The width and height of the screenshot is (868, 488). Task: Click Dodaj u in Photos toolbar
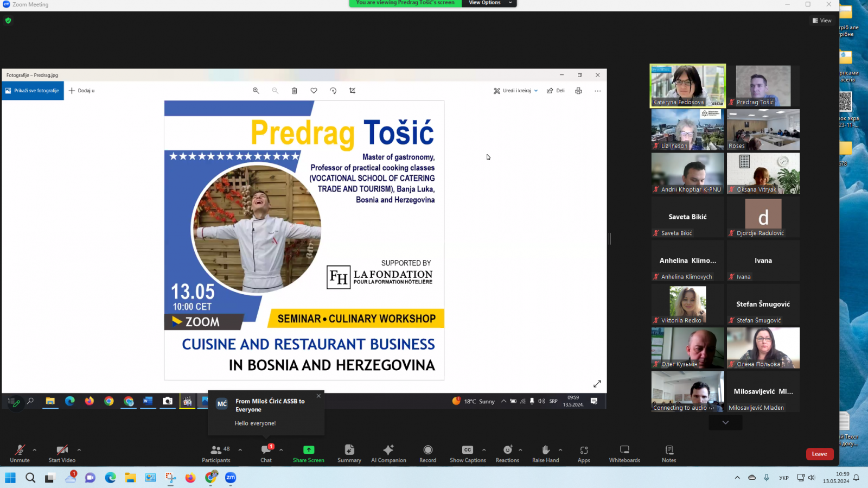82,91
